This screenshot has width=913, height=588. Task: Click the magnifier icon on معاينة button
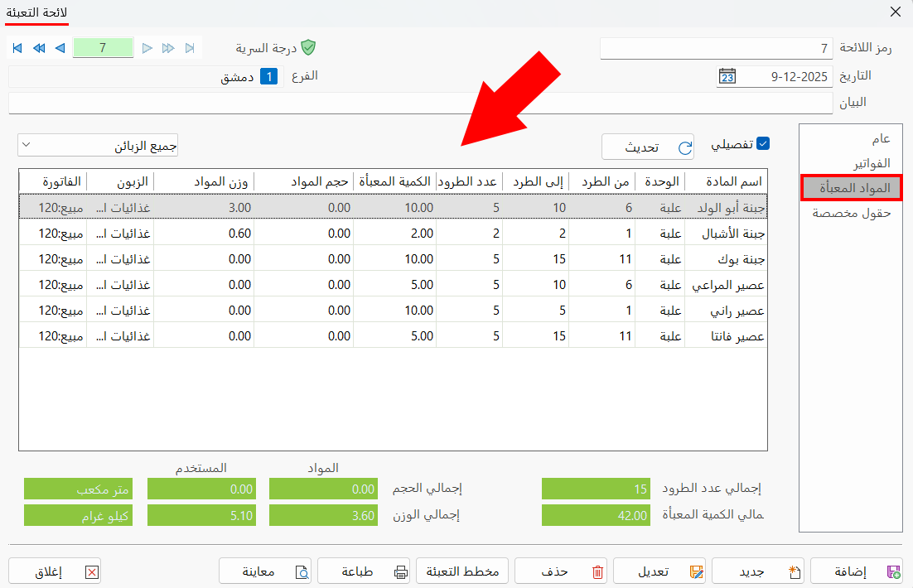(303, 571)
